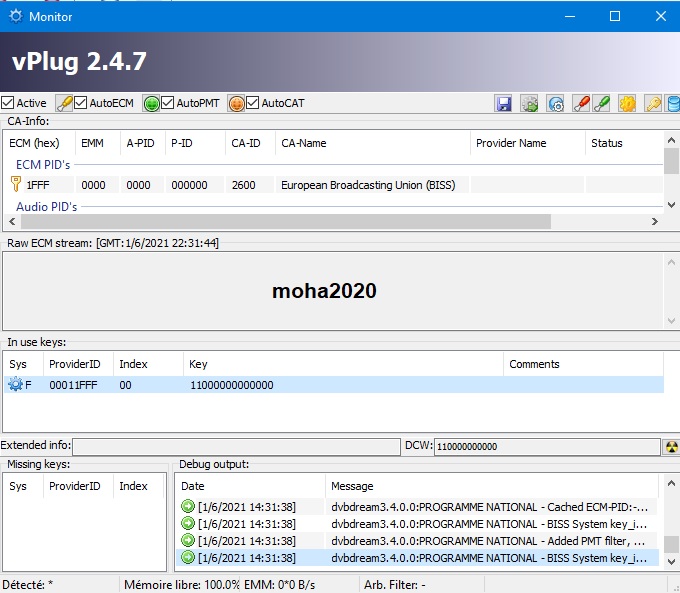
Task: Click the golden key toolbar icon
Action: tap(653, 104)
